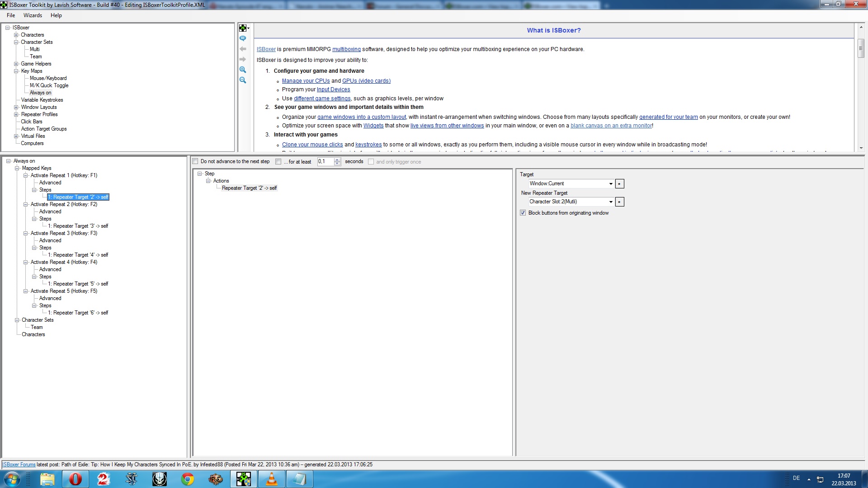Launch Path of Exile from taskbar
The width and height of the screenshot is (868, 488).
pyautogui.click(x=216, y=479)
